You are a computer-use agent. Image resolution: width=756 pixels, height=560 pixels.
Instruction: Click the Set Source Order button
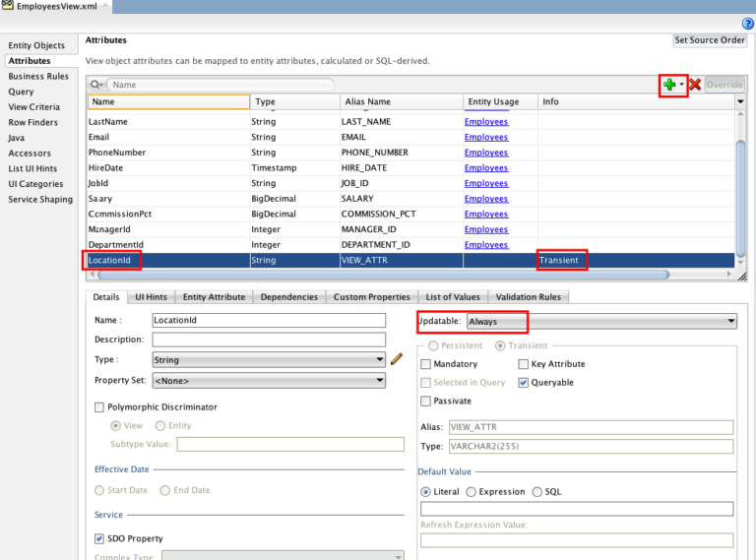709,40
